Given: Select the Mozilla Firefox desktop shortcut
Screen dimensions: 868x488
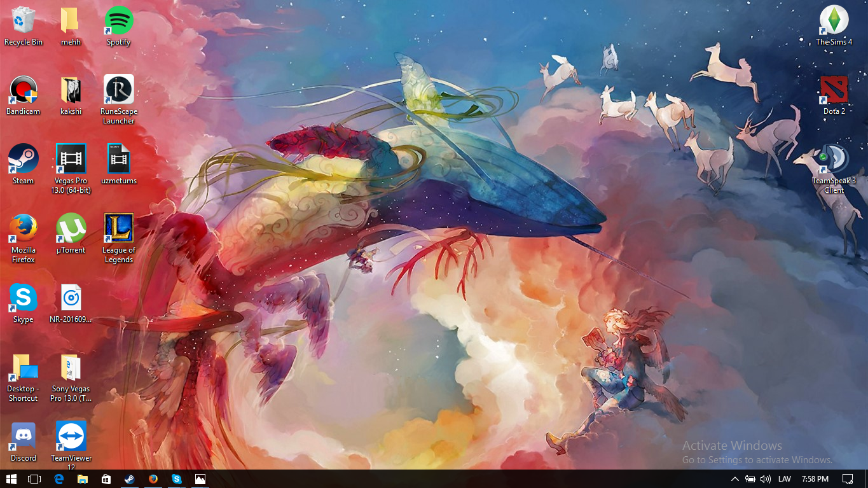Looking at the screenshot, I should point(24,238).
